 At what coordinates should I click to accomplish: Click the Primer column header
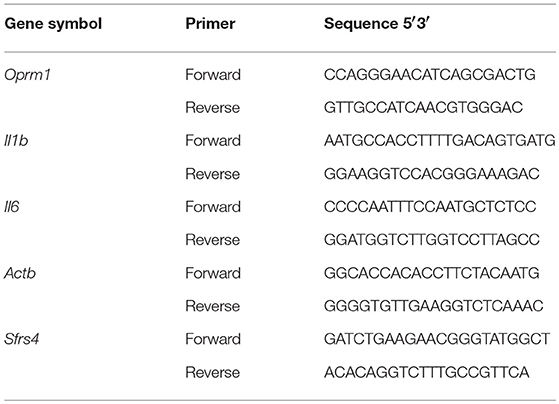[x=210, y=24]
